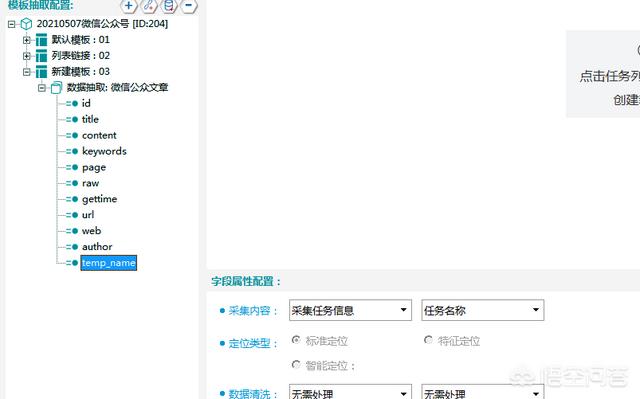Select the url field in tree
640x399 pixels.
(88, 215)
